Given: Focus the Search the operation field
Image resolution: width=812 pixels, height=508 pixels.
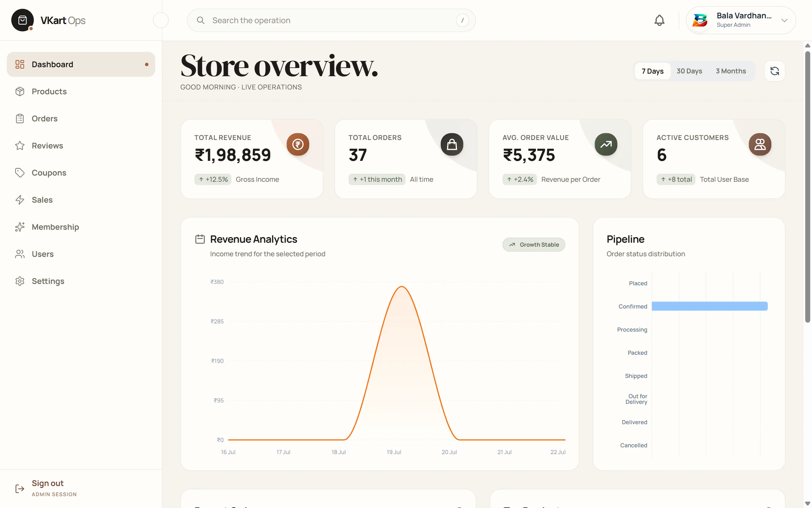Looking at the screenshot, I should point(331,20).
